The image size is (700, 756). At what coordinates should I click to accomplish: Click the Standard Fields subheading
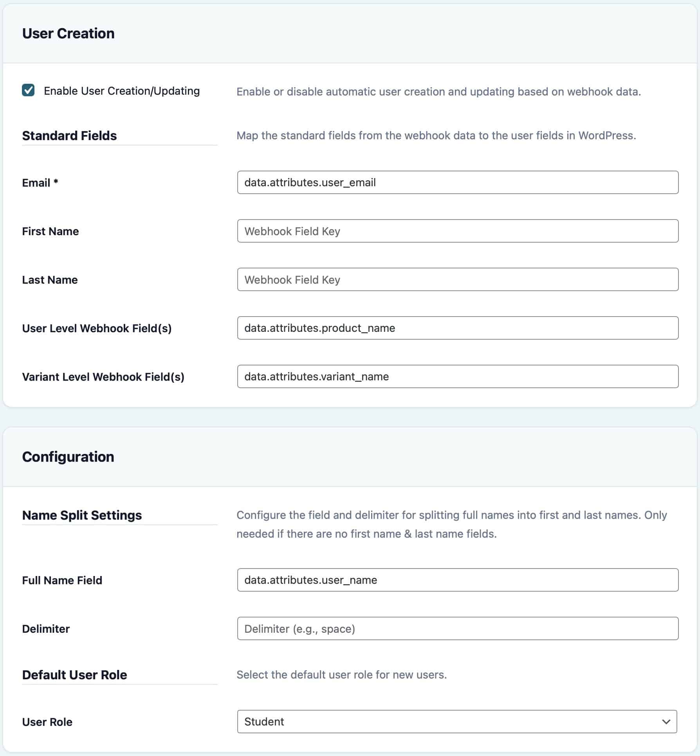(69, 136)
